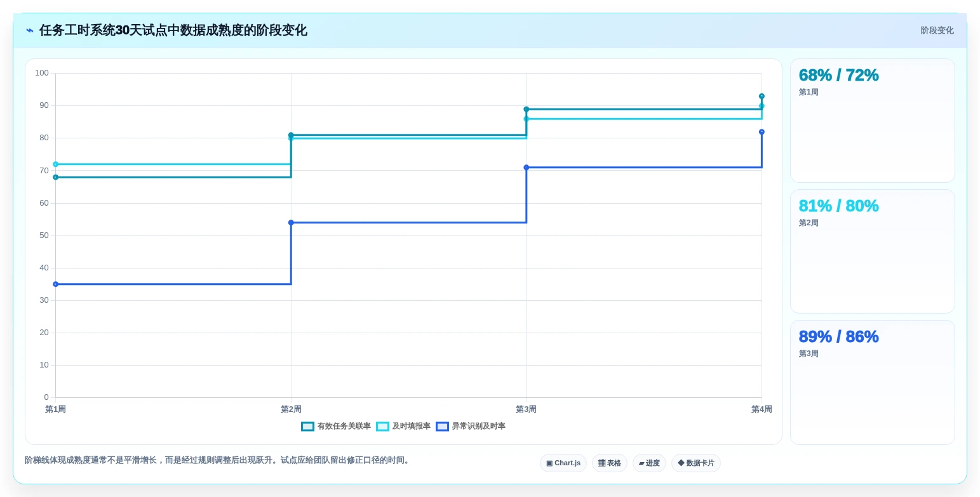Click the 阶段变化 label in header
The image size is (980, 497).
tap(937, 30)
